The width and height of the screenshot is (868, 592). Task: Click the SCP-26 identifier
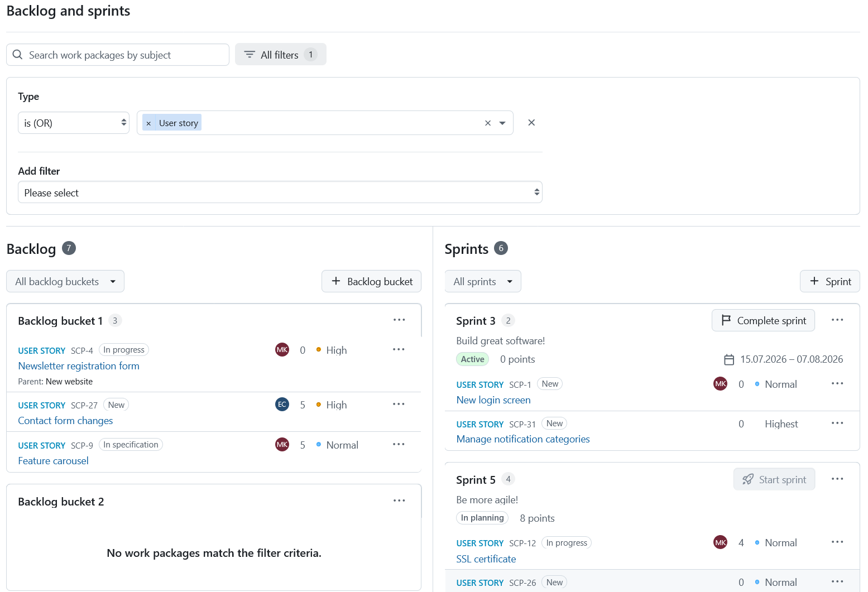(522, 583)
